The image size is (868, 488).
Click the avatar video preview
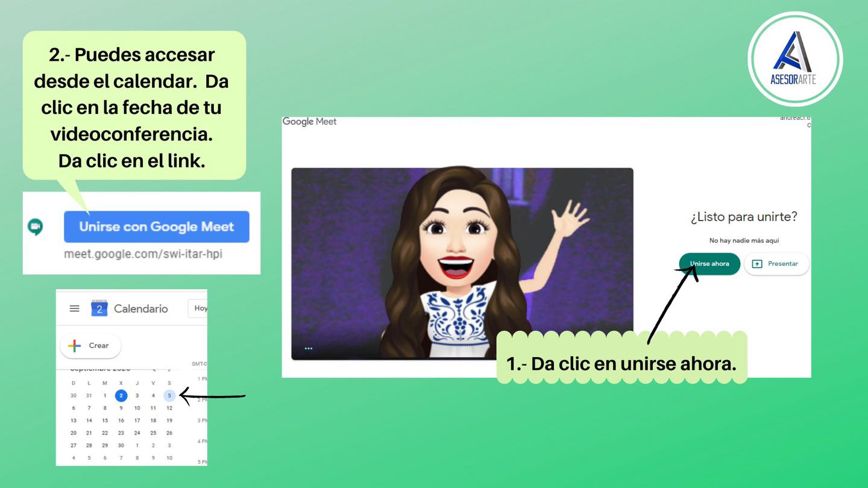pyautogui.click(x=462, y=264)
